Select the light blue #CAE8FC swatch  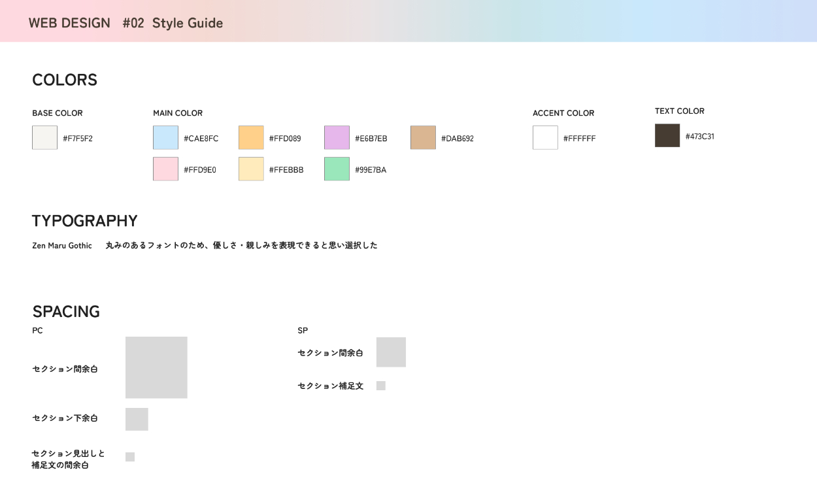click(165, 138)
